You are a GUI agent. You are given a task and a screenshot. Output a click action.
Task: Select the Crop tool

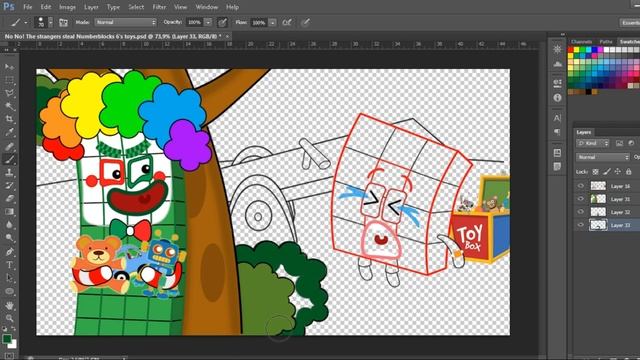pos(9,119)
